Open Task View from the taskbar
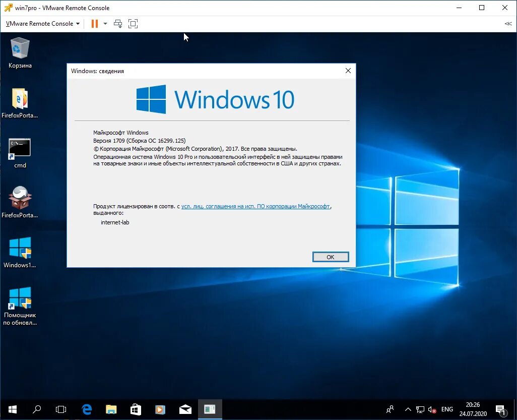517x420 pixels. tap(61, 409)
